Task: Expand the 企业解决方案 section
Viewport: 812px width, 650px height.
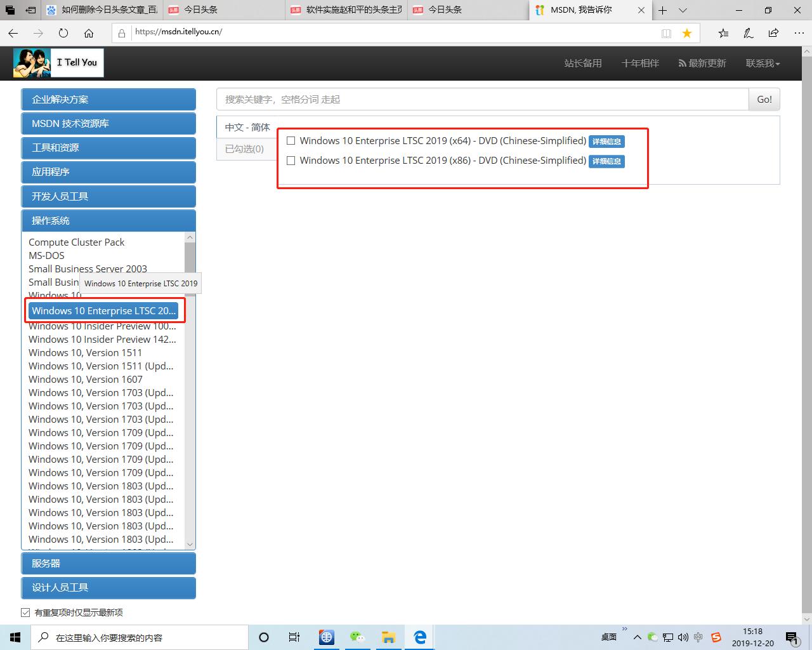Action: click(108, 100)
